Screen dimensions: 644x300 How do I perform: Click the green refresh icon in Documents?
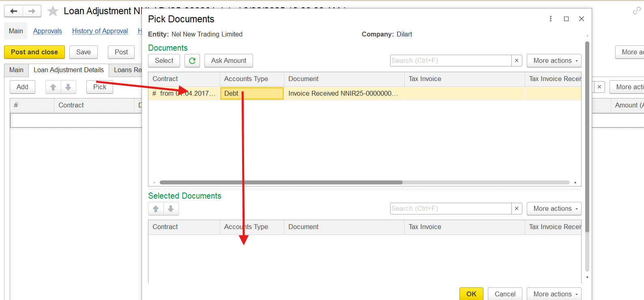pos(192,61)
